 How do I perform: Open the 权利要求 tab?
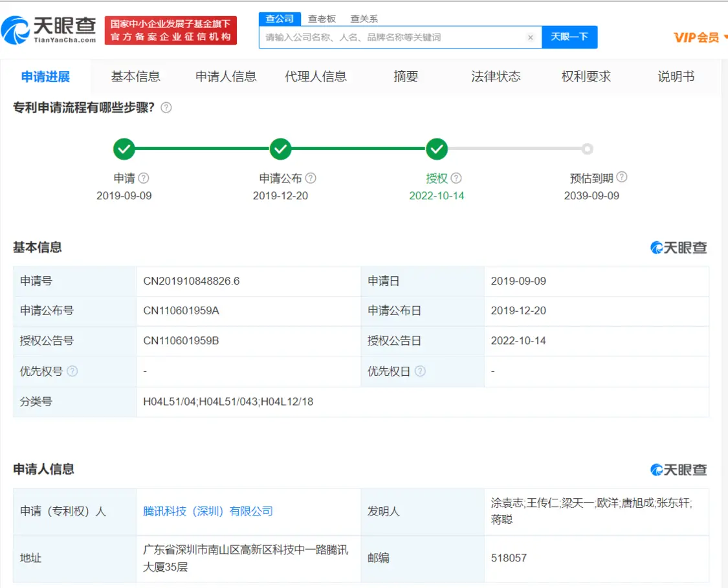[x=586, y=76]
